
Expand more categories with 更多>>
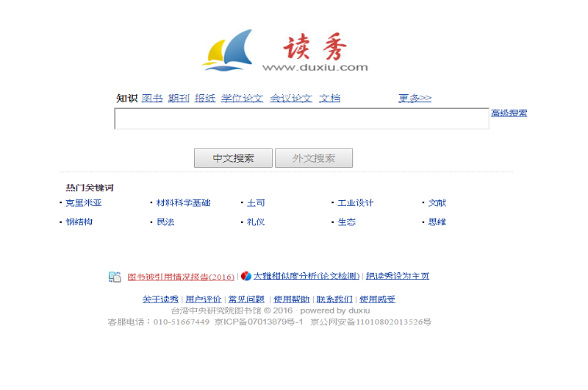point(415,99)
